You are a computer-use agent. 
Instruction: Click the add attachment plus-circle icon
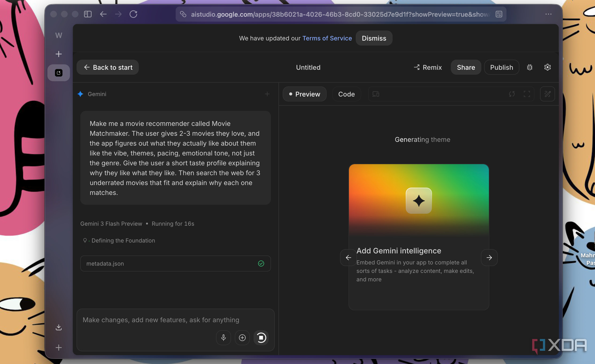coord(242,337)
